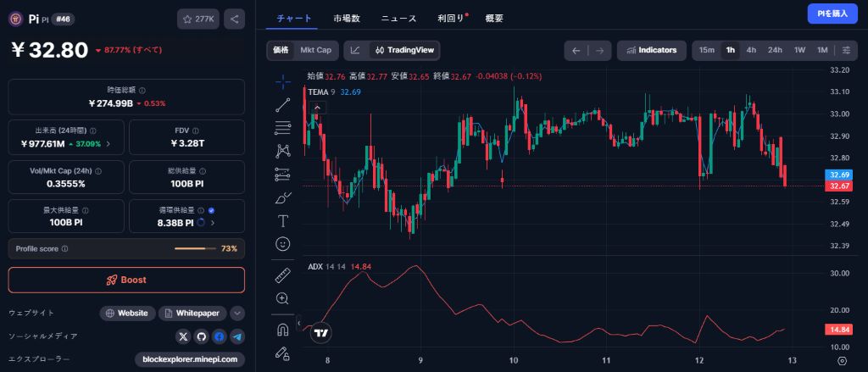Click the TEMA 9 indicator label
This screenshot has height=372, width=868.
(x=321, y=92)
